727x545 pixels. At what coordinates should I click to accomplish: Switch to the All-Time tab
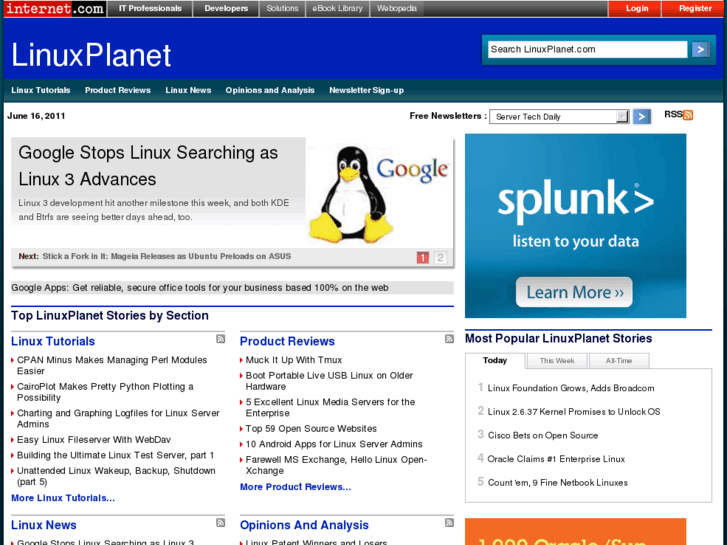[619, 360]
